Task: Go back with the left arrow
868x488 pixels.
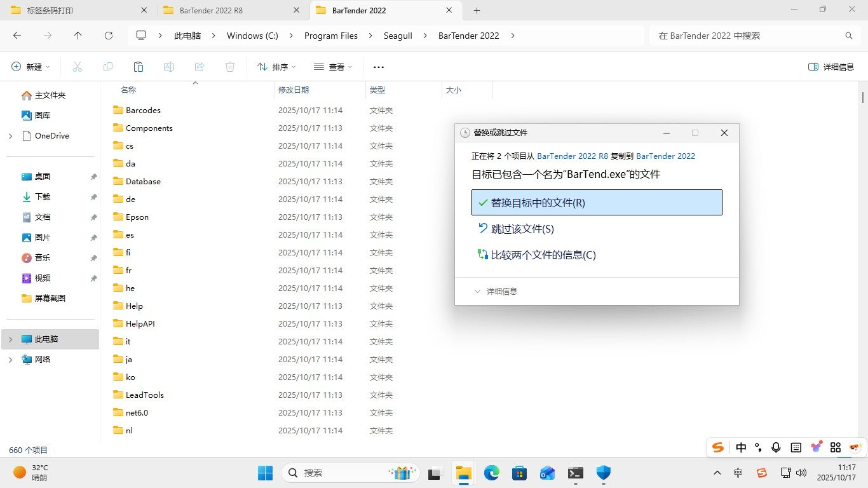Action: point(17,36)
